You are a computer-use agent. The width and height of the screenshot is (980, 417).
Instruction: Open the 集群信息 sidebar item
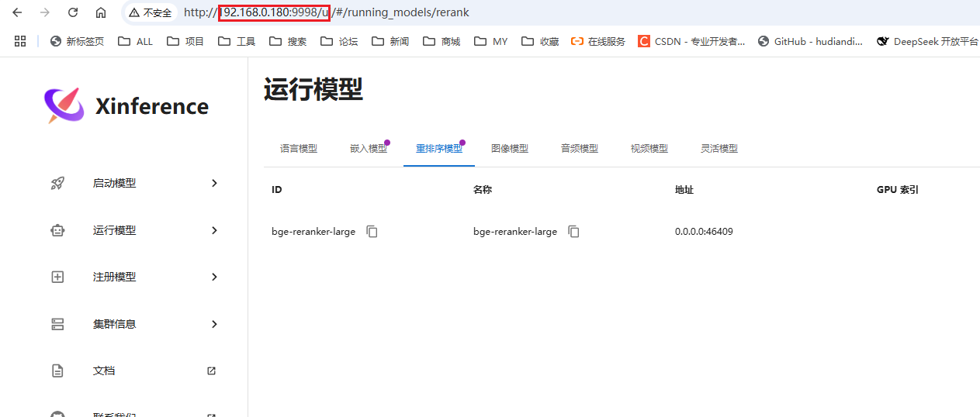pos(134,324)
